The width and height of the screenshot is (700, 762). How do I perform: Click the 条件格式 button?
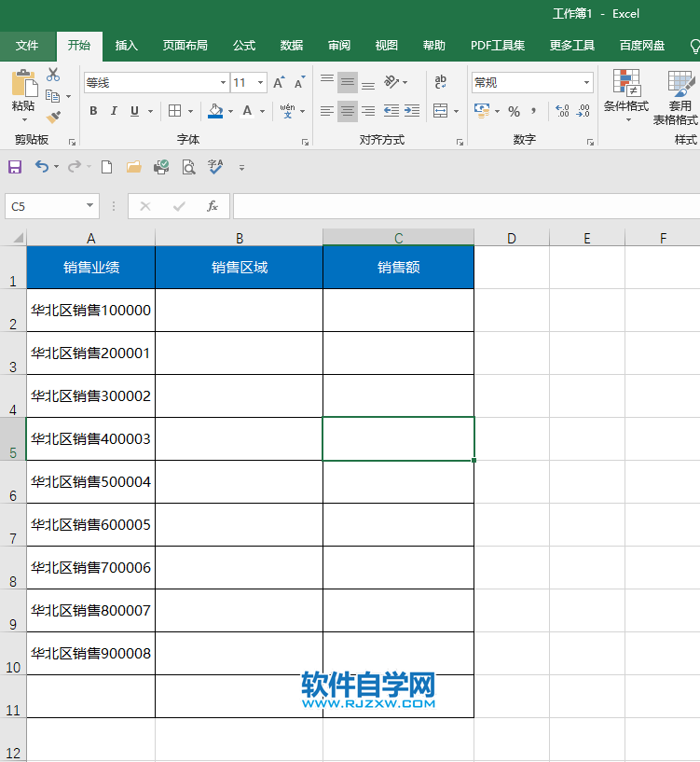point(625,93)
